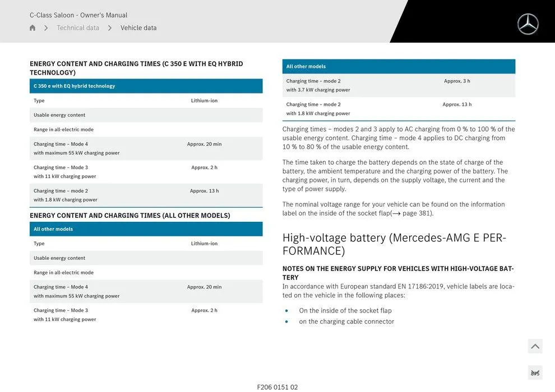555x392 pixels.
Task: Click the Mercedes-Benz star logo
Action: (x=528, y=24)
